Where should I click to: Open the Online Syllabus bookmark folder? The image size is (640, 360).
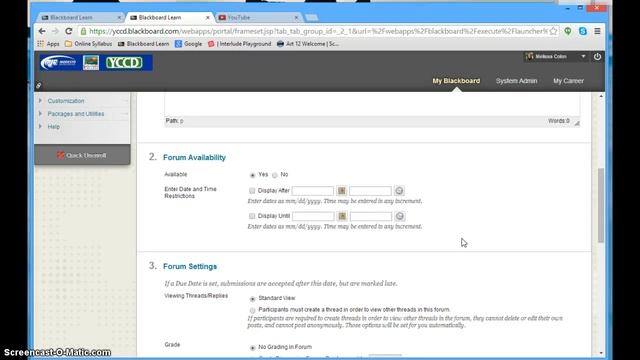tap(88, 44)
